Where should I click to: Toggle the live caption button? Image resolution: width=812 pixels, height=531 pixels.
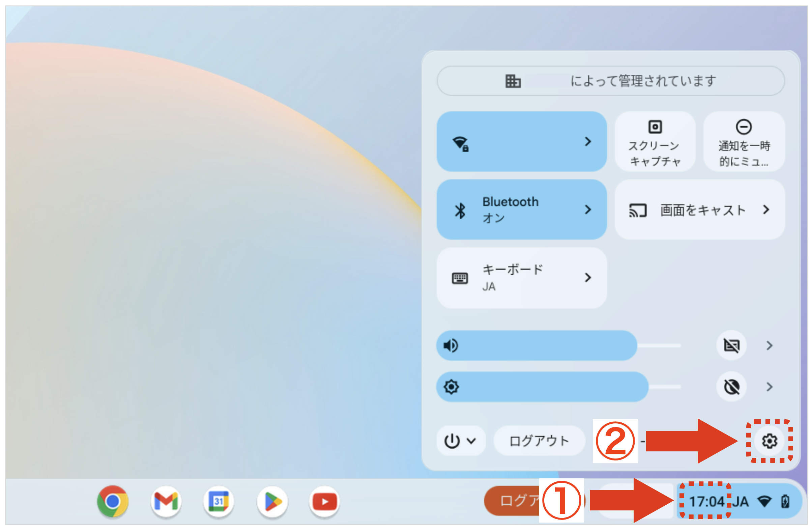tap(731, 346)
